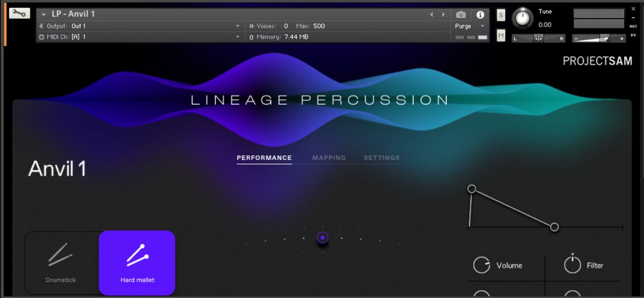
Task: Click the purple center position dot
Action: point(323,237)
